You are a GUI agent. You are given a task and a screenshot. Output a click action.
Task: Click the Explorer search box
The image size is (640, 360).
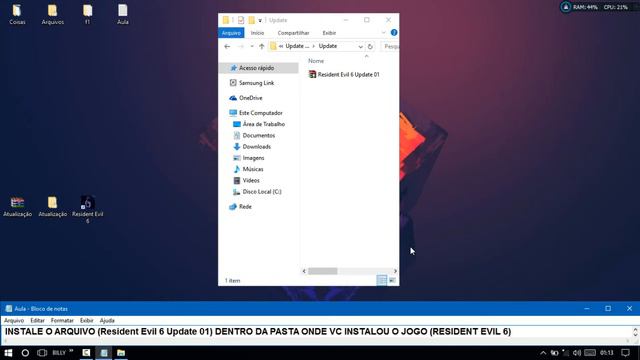390,47
